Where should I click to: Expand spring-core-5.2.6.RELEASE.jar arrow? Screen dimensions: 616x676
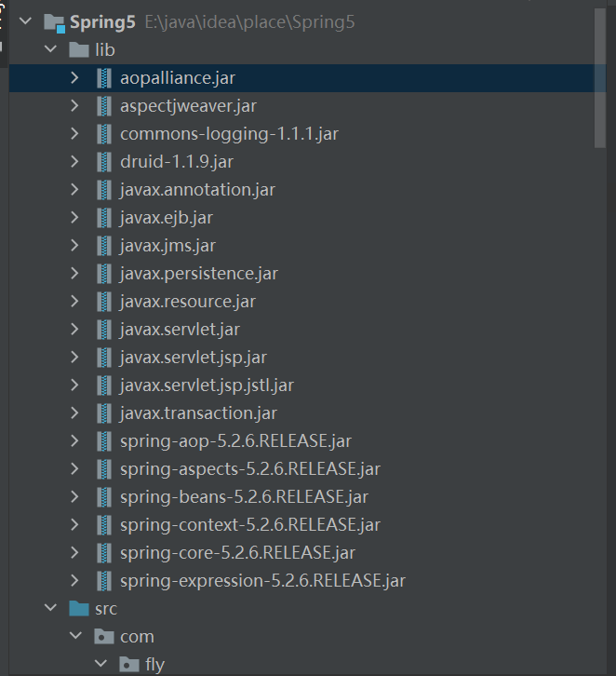[x=74, y=552]
